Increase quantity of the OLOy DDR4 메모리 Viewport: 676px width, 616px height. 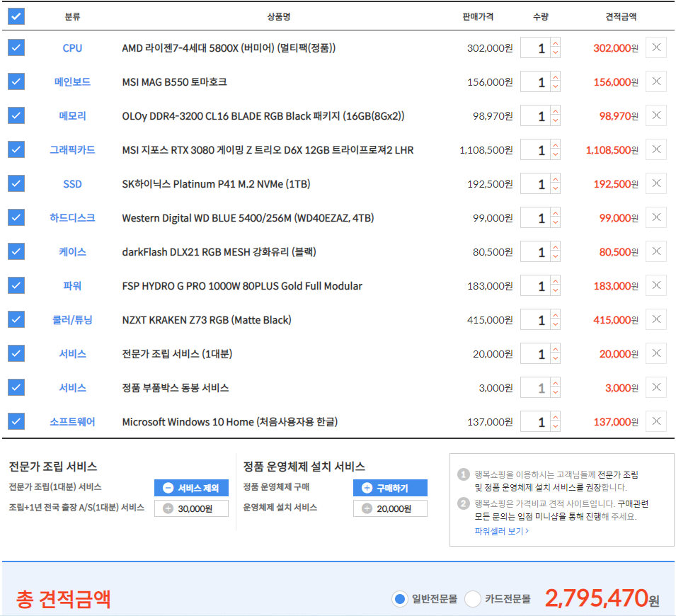point(555,111)
